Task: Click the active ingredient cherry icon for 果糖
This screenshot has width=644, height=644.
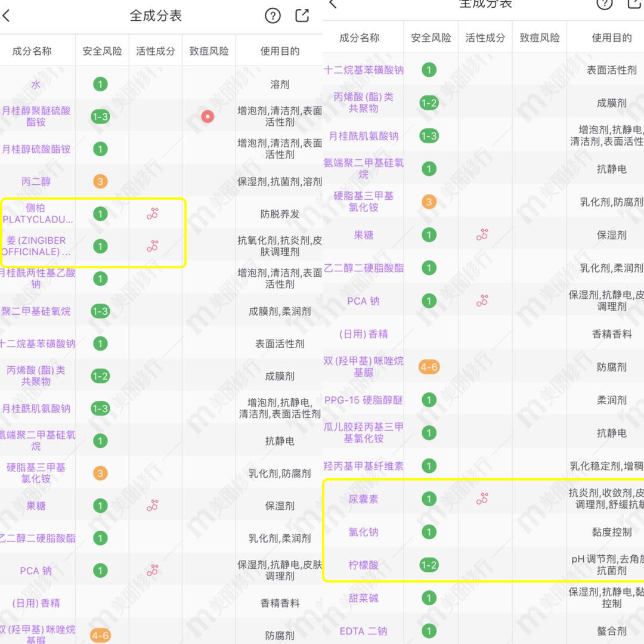Action: pos(153,505)
